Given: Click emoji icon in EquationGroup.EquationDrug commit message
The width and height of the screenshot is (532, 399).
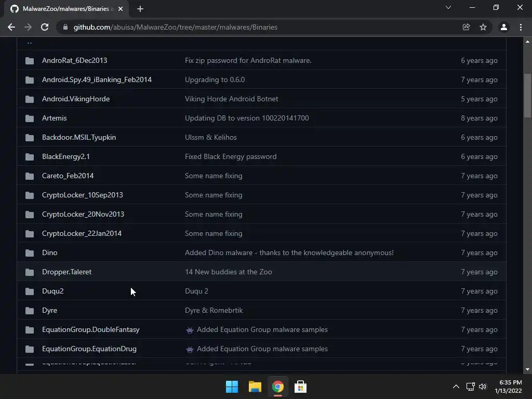Looking at the screenshot, I should click(x=190, y=349).
